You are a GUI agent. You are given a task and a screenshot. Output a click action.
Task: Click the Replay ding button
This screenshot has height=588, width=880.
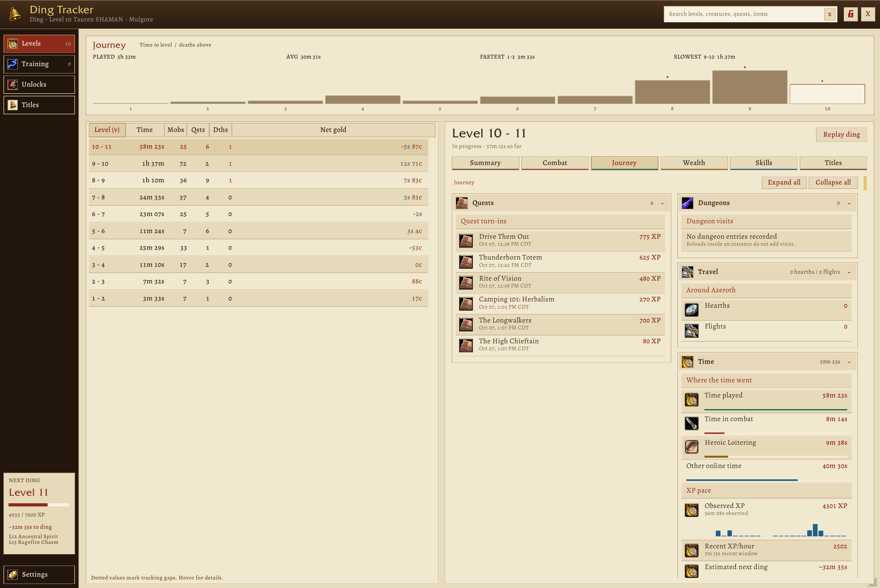click(841, 134)
